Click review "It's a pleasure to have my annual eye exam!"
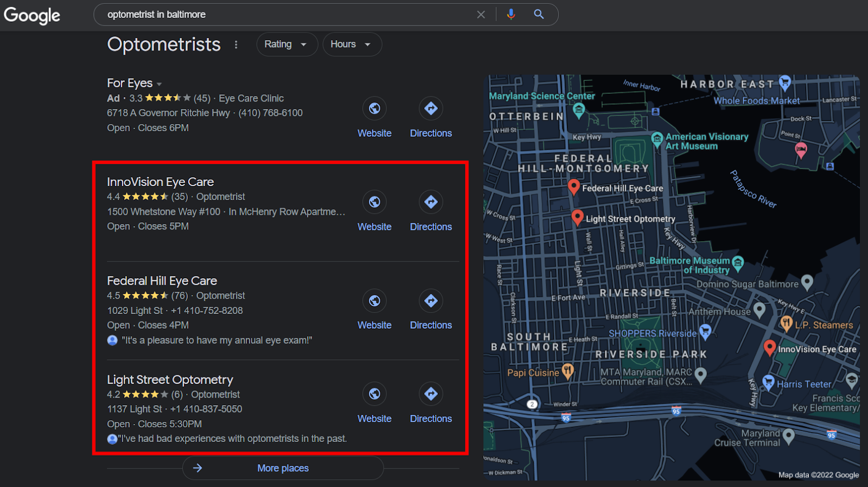 pyautogui.click(x=217, y=340)
